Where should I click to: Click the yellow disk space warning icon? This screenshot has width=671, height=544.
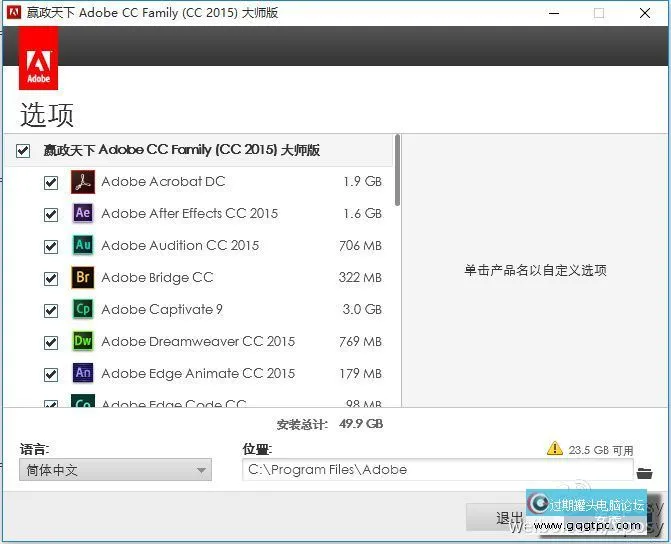[555, 448]
